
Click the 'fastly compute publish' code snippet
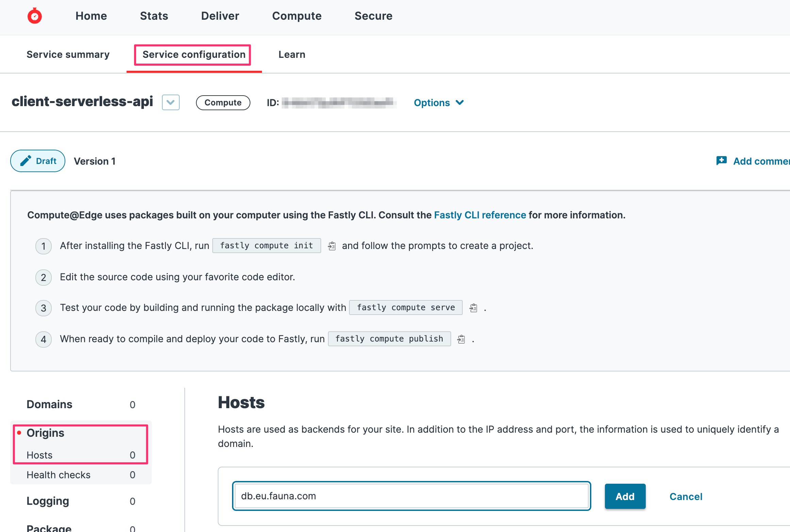pos(389,339)
